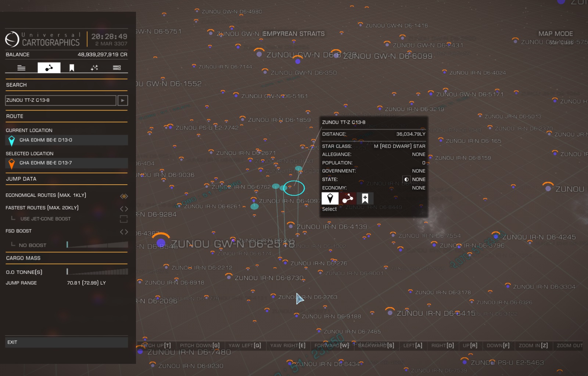
Task: Open the Info tab with lines icon
Action: pos(21,68)
